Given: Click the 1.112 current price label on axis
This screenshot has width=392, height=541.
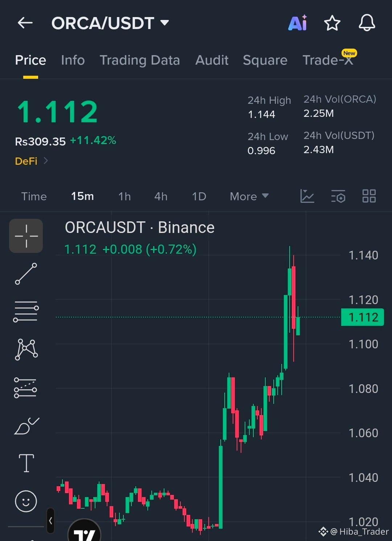Looking at the screenshot, I should pos(363,317).
